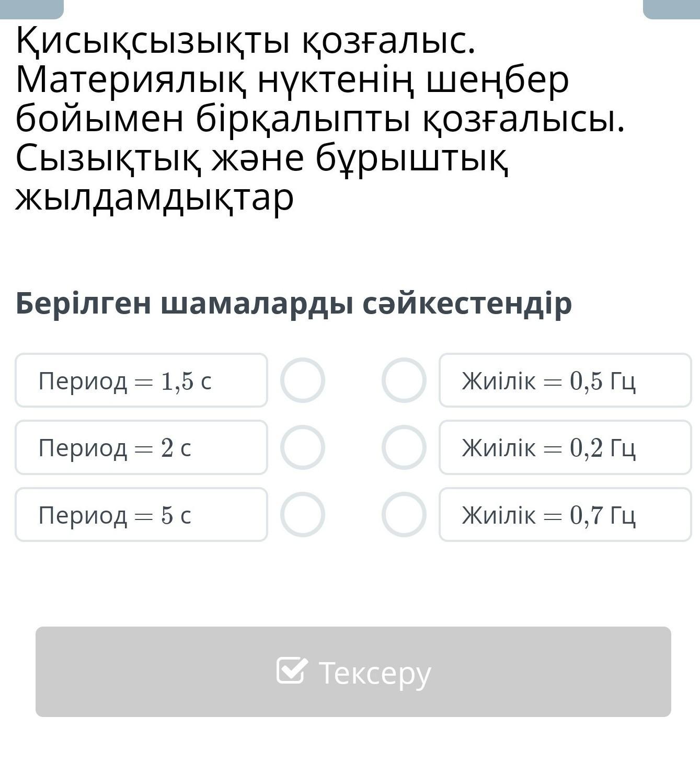Select the circle next to Период = 1,5 с
Image resolution: width=700 pixels, height=763 pixels.
pyautogui.click(x=302, y=380)
